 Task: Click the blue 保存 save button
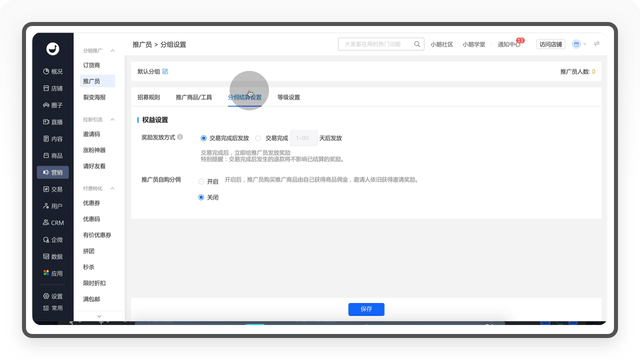click(366, 309)
